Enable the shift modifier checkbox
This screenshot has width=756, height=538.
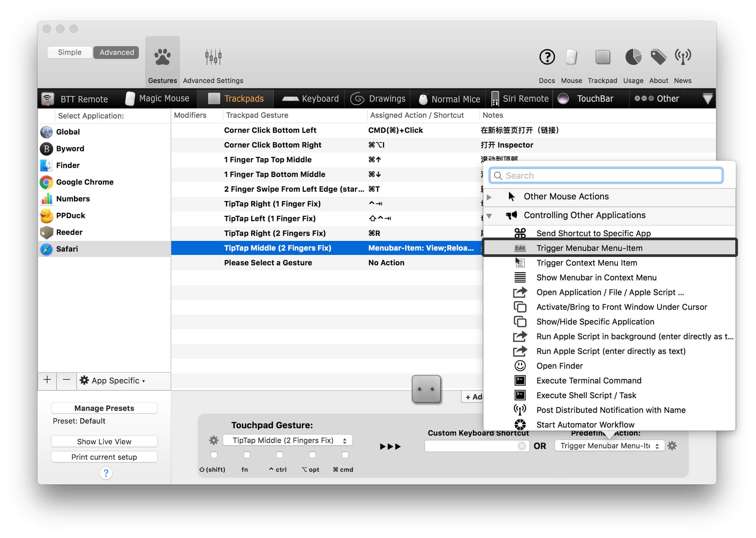pyautogui.click(x=214, y=455)
